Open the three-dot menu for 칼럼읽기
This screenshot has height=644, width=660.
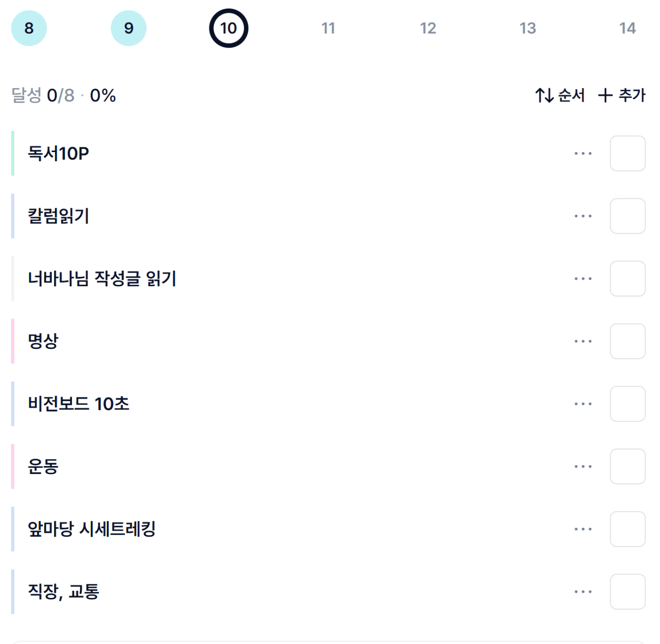(583, 216)
